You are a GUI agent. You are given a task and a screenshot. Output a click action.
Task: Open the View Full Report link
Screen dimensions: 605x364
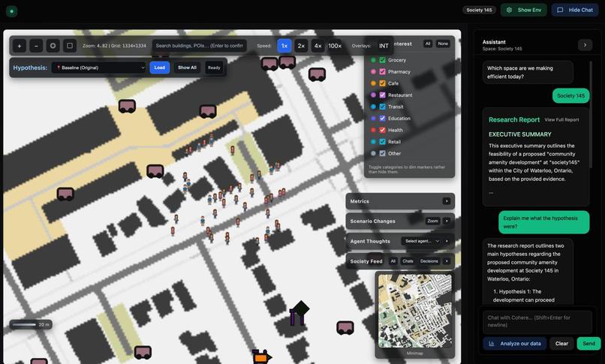click(561, 120)
